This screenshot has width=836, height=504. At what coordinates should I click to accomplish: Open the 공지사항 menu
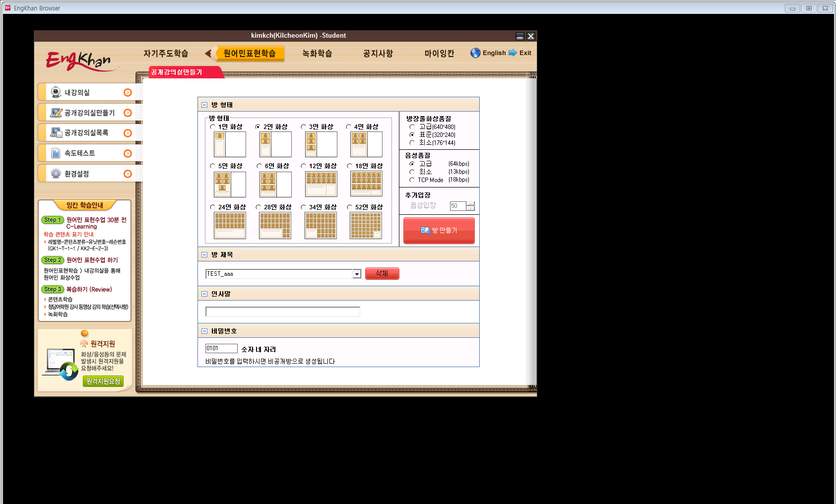pyautogui.click(x=378, y=53)
